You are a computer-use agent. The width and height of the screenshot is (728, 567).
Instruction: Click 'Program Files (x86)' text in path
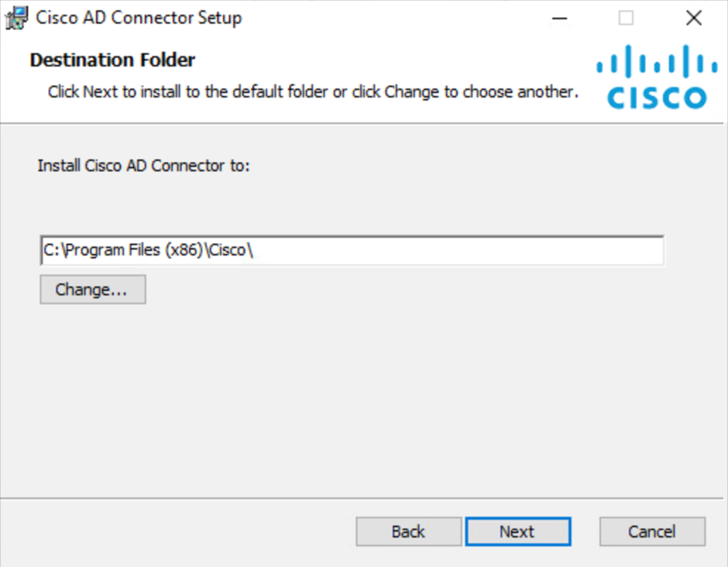pos(134,250)
